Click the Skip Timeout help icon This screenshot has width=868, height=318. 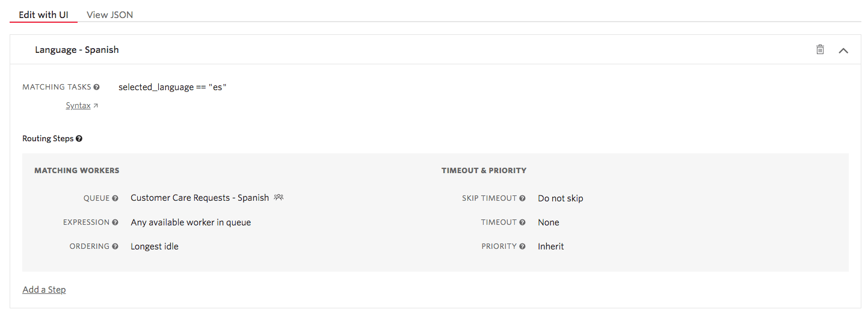(x=523, y=198)
